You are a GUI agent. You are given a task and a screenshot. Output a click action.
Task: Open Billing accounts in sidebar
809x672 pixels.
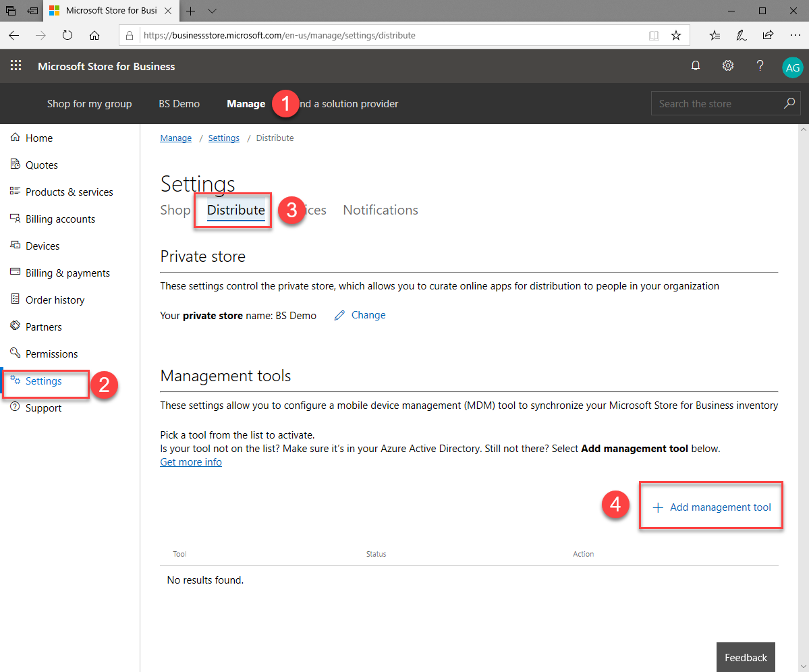(x=53, y=219)
